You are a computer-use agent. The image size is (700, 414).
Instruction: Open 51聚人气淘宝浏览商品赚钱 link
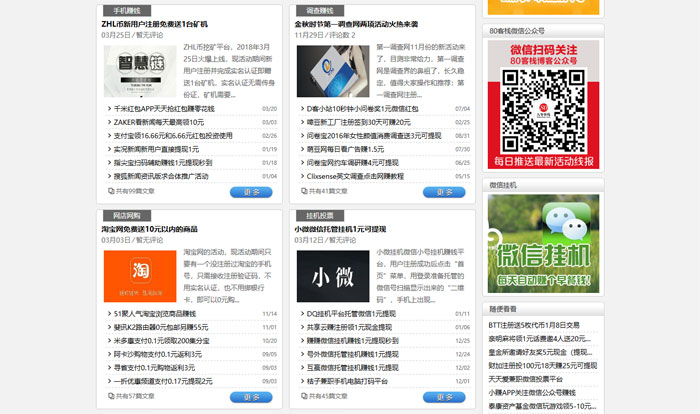pos(155,314)
